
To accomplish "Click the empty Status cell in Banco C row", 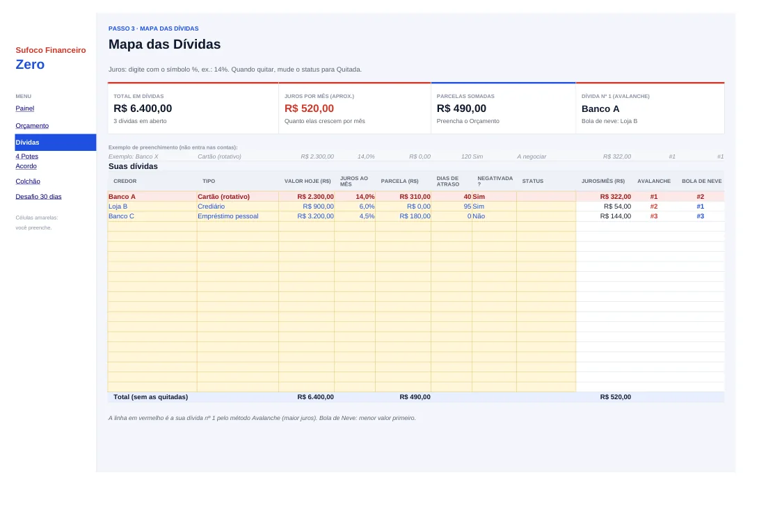I will tap(546, 216).
